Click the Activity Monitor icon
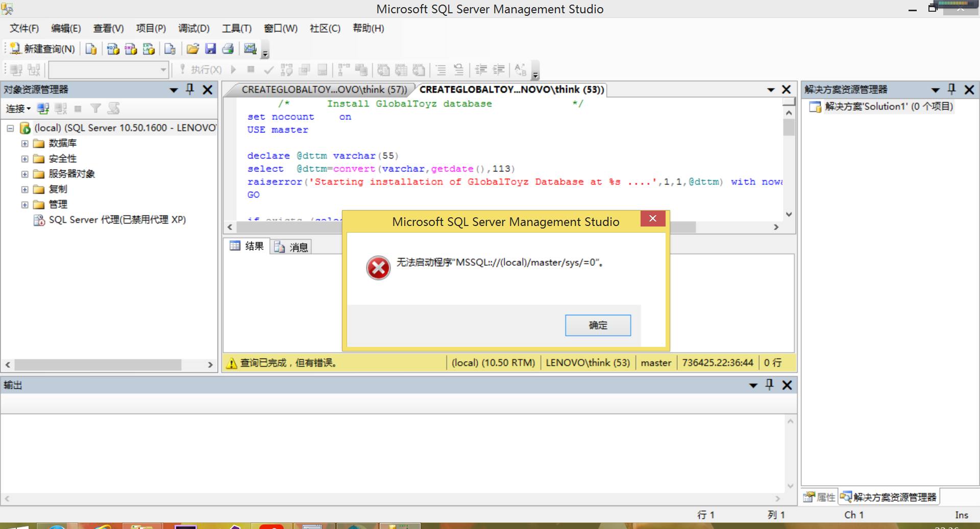 pos(250,48)
